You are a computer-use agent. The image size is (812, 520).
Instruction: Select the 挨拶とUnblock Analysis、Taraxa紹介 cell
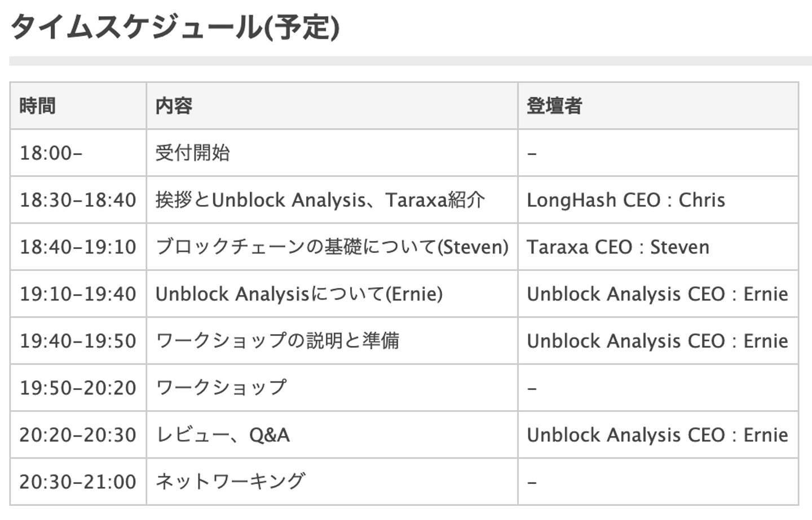(x=320, y=200)
